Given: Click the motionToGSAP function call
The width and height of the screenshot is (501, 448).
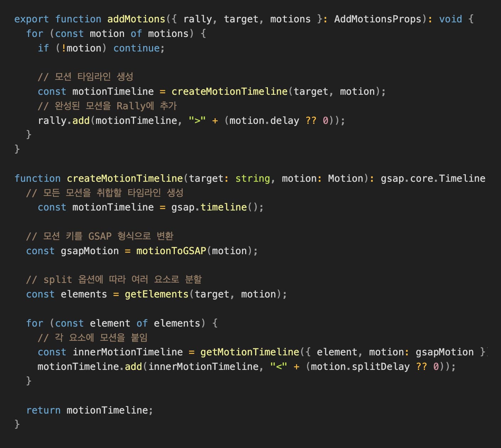Looking at the screenshot, I should pos(171,251).
